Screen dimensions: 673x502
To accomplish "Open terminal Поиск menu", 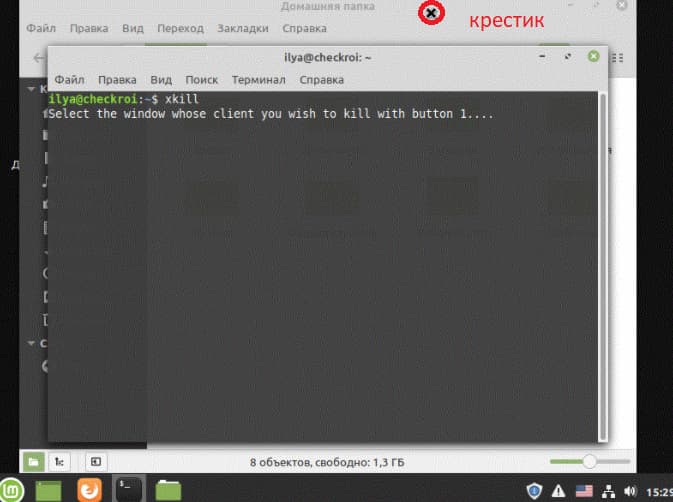I will tap(201, 80).
